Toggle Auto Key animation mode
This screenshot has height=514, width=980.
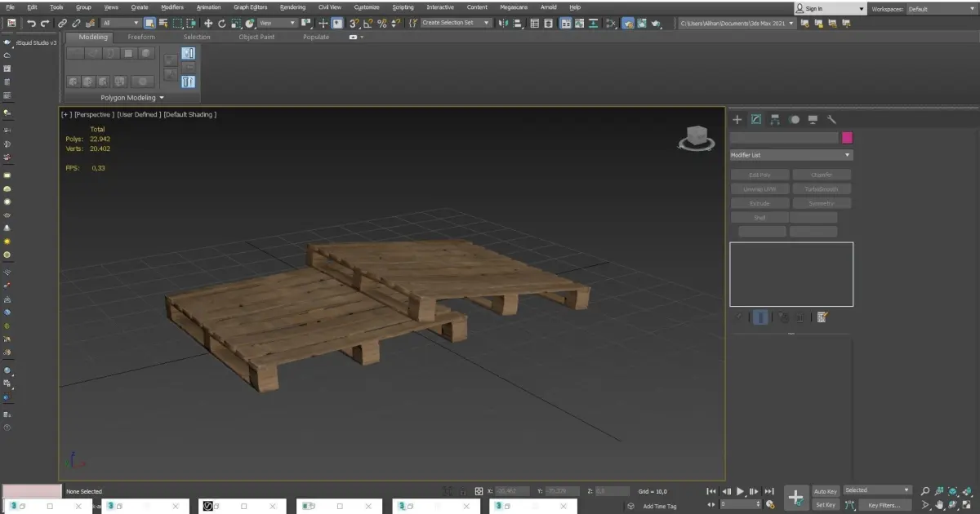(x=825, y=491)
